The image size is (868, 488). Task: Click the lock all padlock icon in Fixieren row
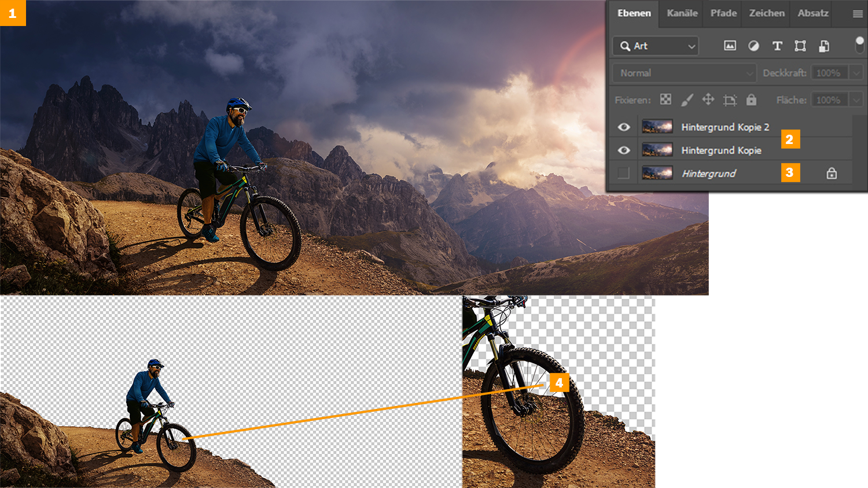click(x=751, y=99)
